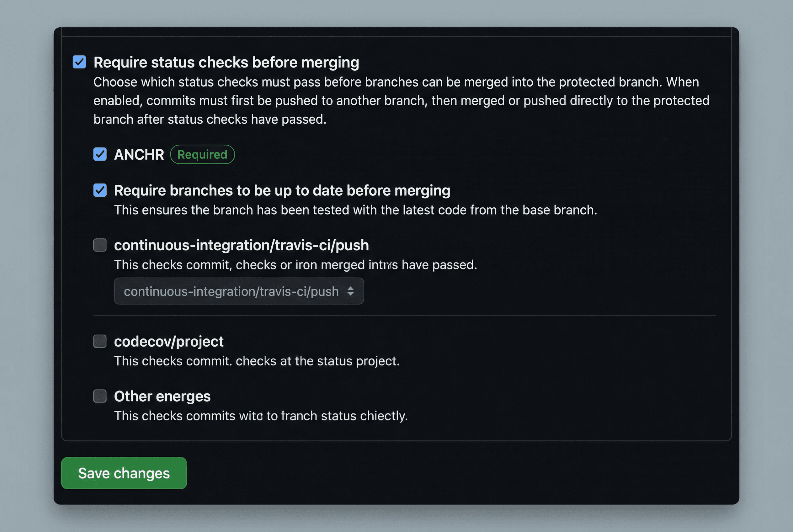Enable the Other energes check
Image resolution: width=793 pixels, height=532 pixels.
point(100,396)
